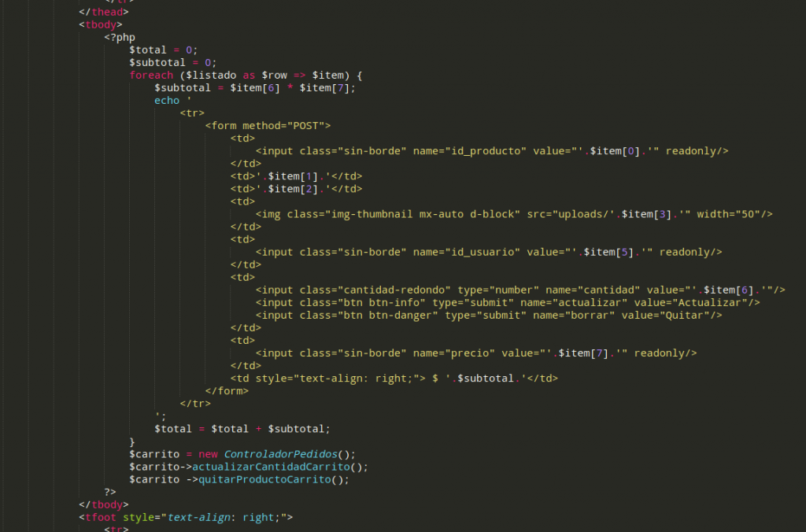Click the btn-danger Quitar input line

click(x=489, y=315)
